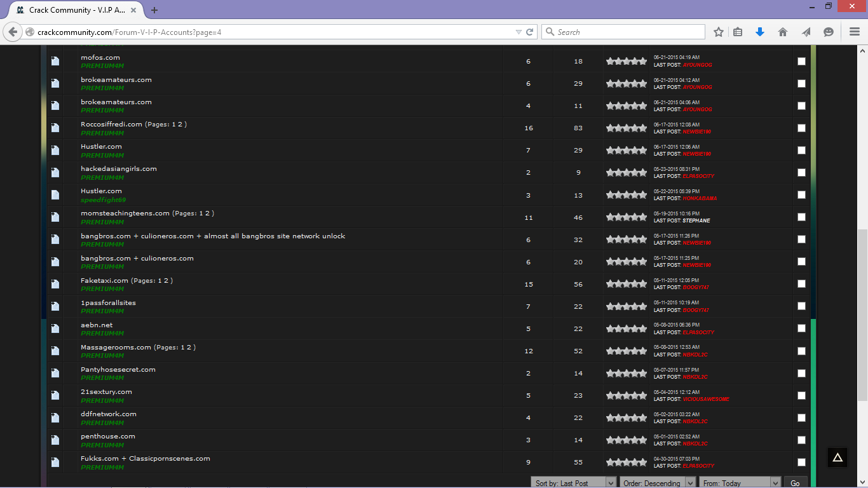Open last poster STEPHANE's profile
Viewport: 868px width, 488px height.
tap(696, 220)
